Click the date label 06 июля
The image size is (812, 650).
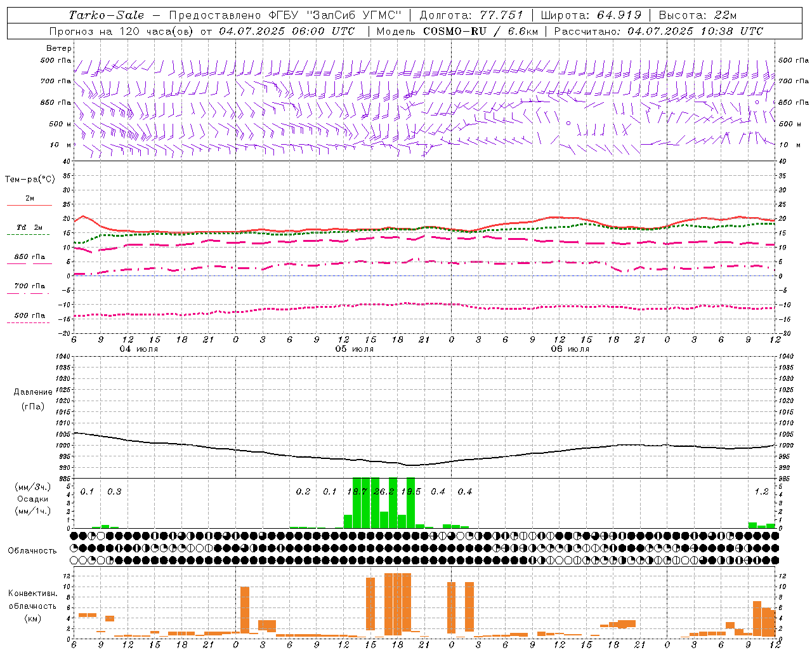[570, 349]
